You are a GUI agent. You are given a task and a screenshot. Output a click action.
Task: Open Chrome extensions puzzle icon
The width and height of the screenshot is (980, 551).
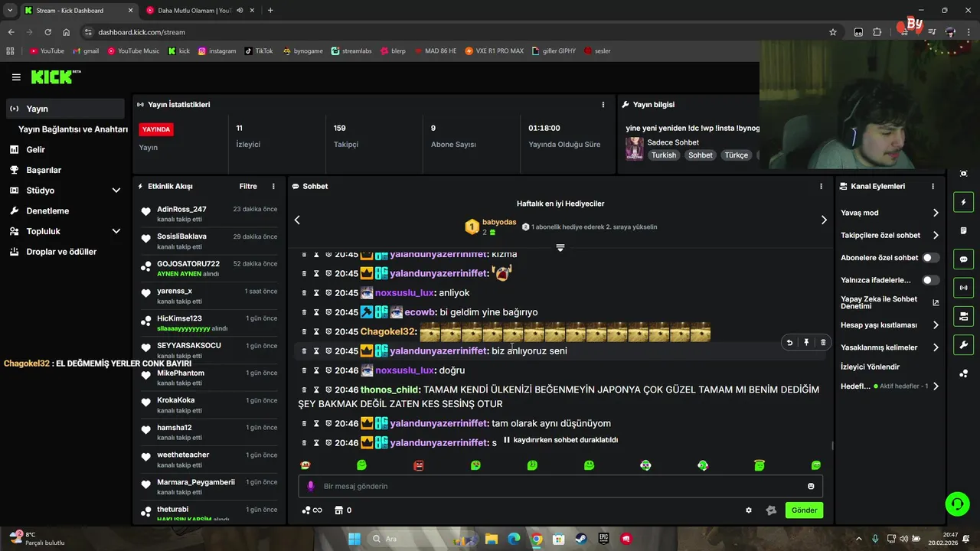coord(877,32)
